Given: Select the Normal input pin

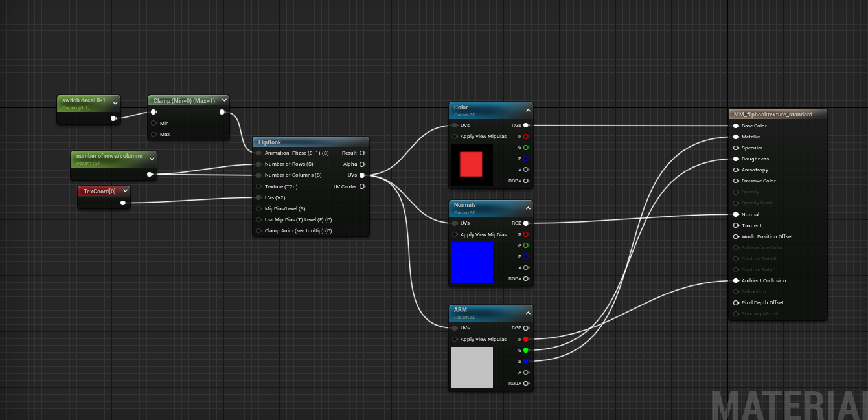Looking at the screenshot, I should [x=736, y=214].
